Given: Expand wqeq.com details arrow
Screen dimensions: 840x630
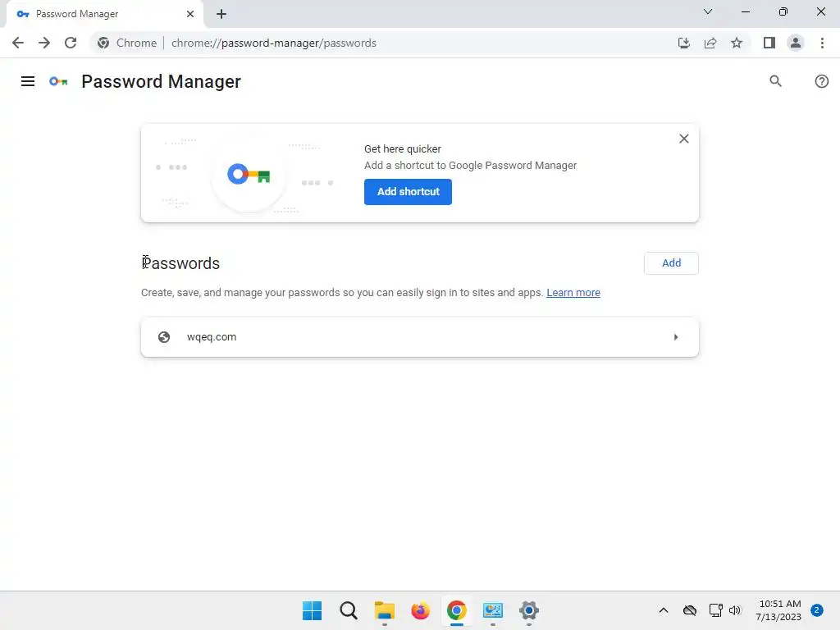Looking at the screenshot, I should (x=676, y=337).
